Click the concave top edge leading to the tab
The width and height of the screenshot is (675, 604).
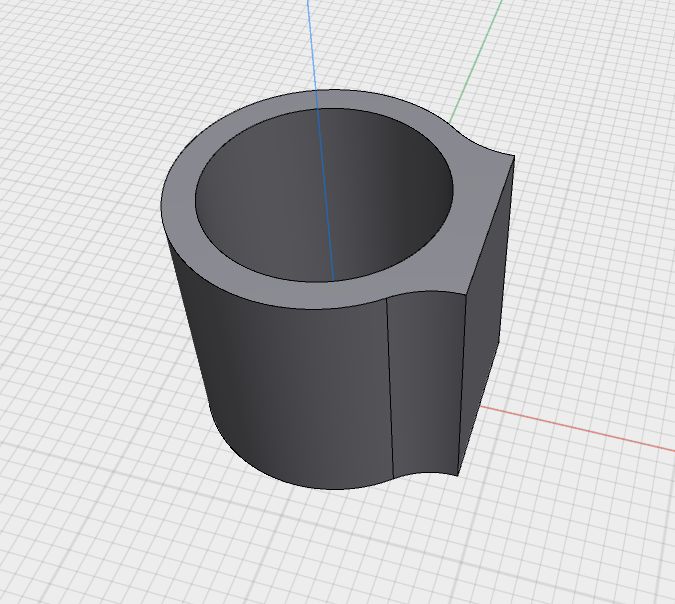(486, 146)
